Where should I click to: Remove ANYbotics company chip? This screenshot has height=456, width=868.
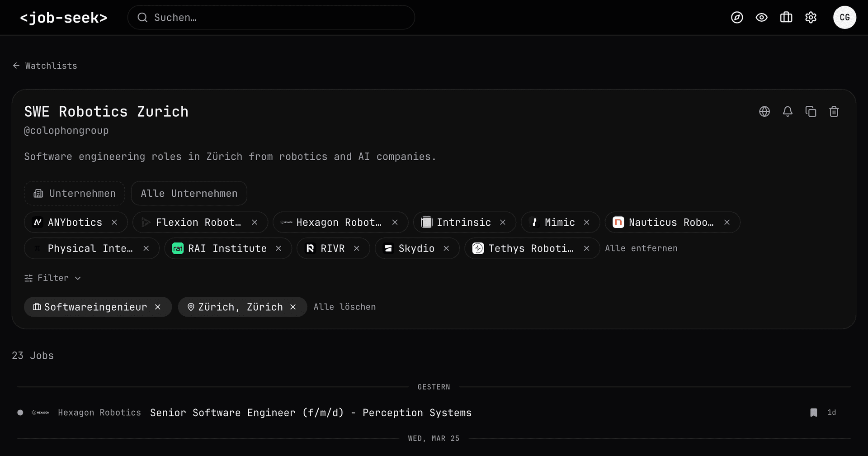pos(114,223)
